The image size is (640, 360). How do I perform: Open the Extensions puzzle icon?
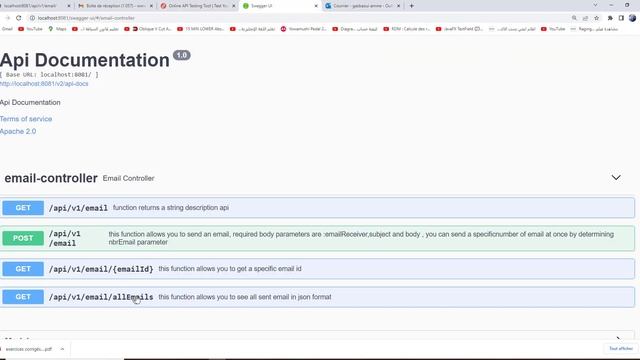[610, 18]
